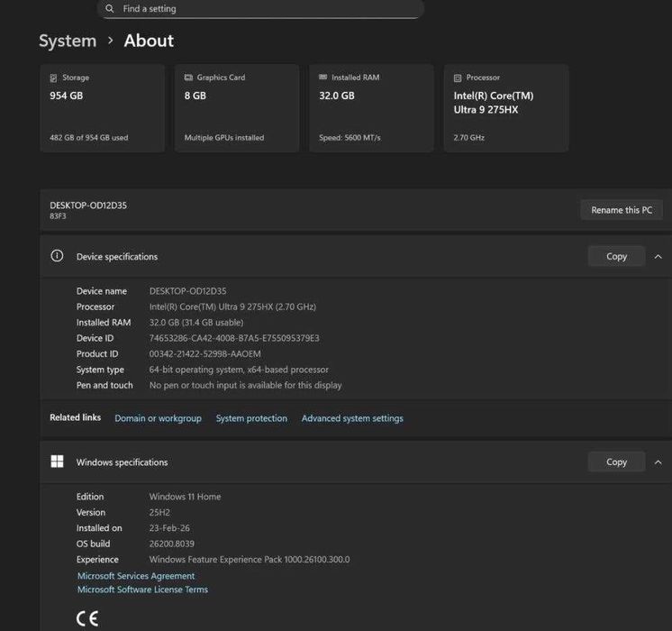Click the 64-bit operating system value

(x=239, y=370)
